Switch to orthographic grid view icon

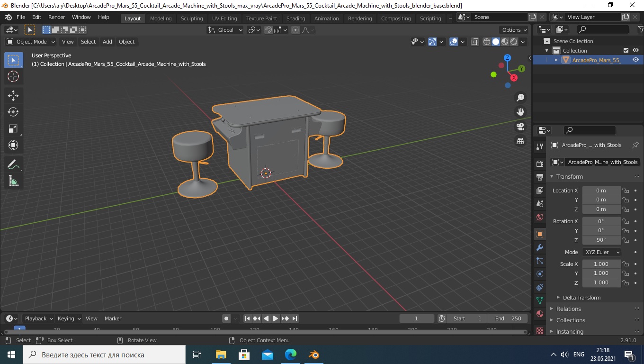[520, 141]
